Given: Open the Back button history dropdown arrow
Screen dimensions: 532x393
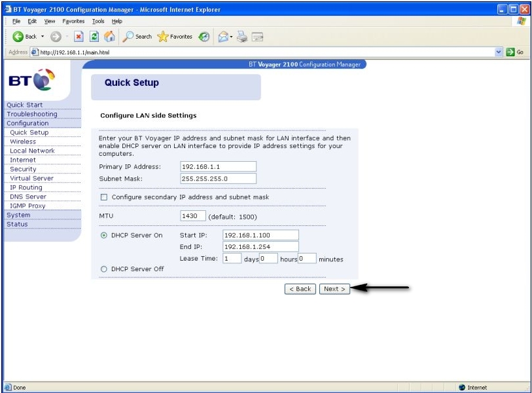Looking at the screenshot, I should click(43, 36).
